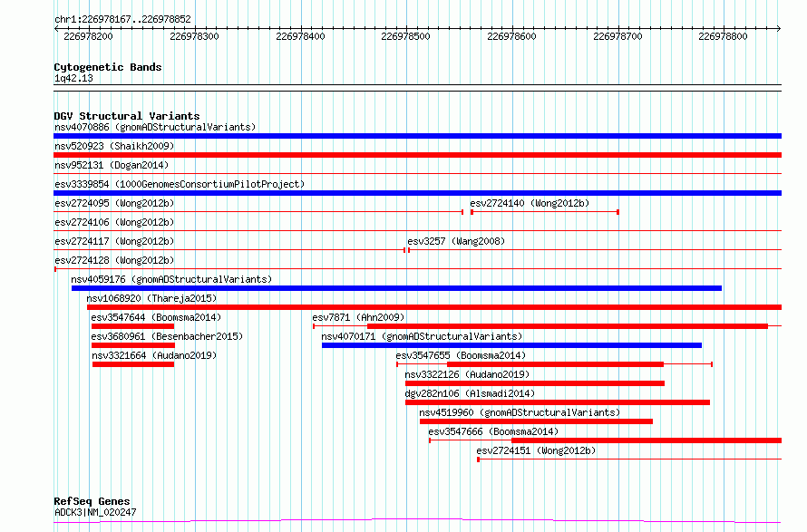The height and width of the screenshot is (532, 807).
Task: Click esv2724106 (Wong2012b) label
Action: 114,222
